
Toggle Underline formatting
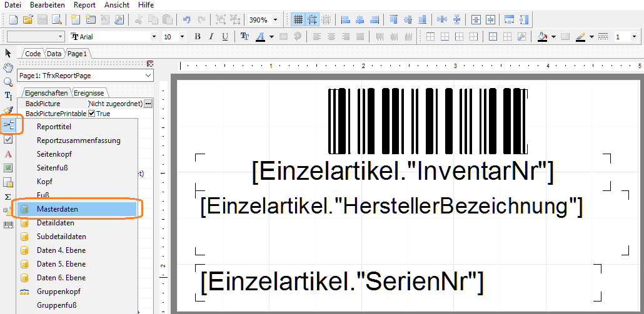pyautogui.click(x=225, y=36)
